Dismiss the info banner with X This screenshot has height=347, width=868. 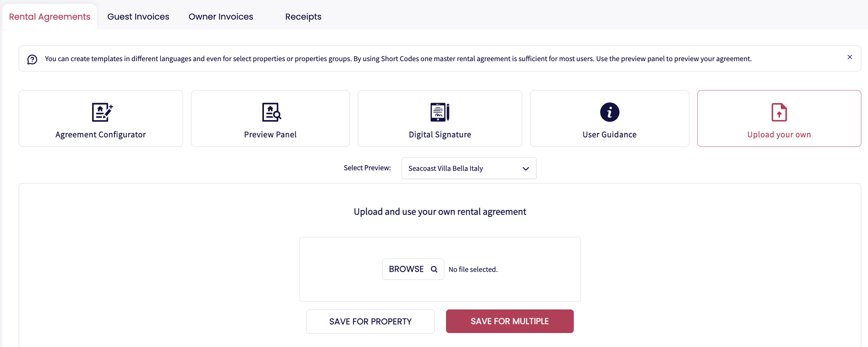coord(849,57)
